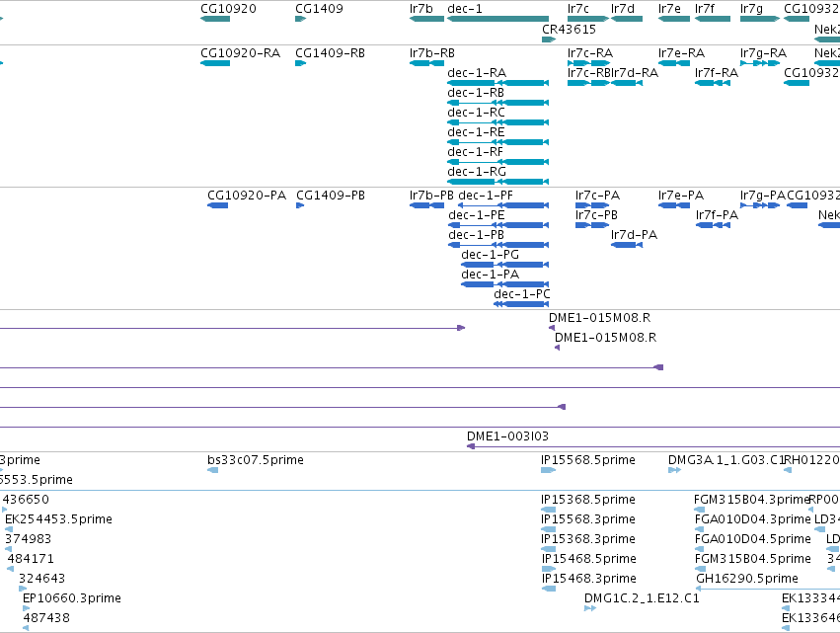Click protein Ir7d-PA

coord(627,245)
